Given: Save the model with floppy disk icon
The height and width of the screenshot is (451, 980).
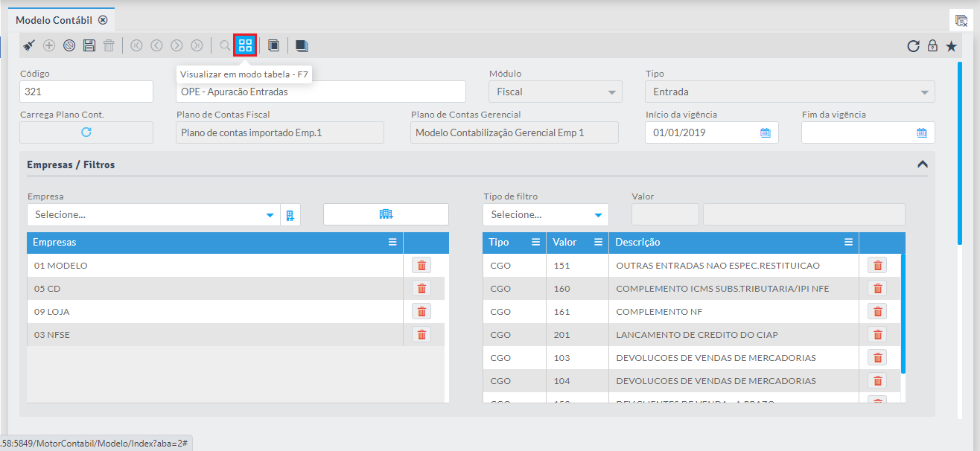Looking at the screenshot, I should click(89, 45).
